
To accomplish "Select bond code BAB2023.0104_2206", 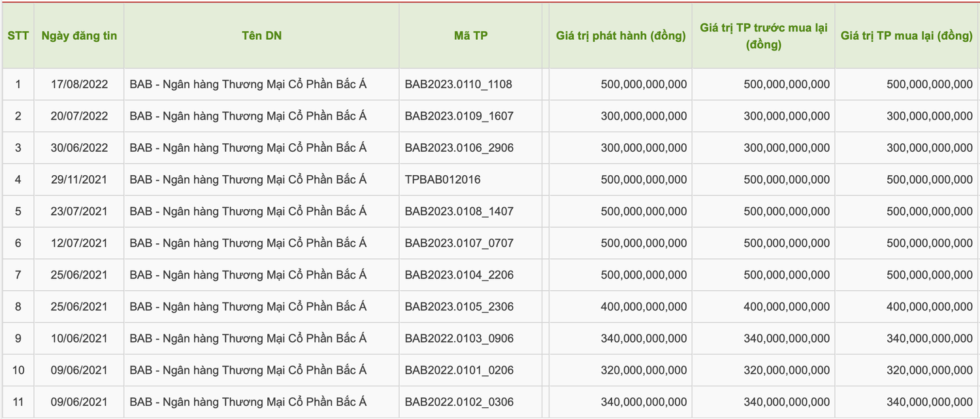I will coord(459,275).
